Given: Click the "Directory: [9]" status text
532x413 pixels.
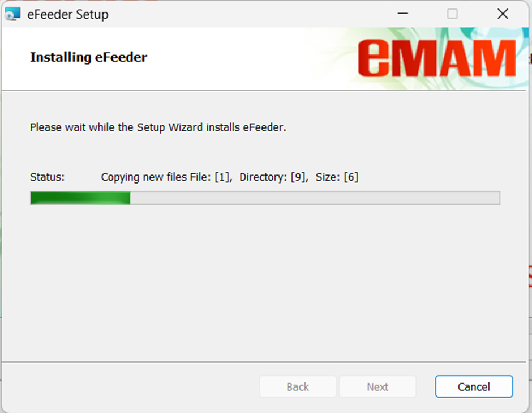Looking at the screenshot, I should [274, 177].
